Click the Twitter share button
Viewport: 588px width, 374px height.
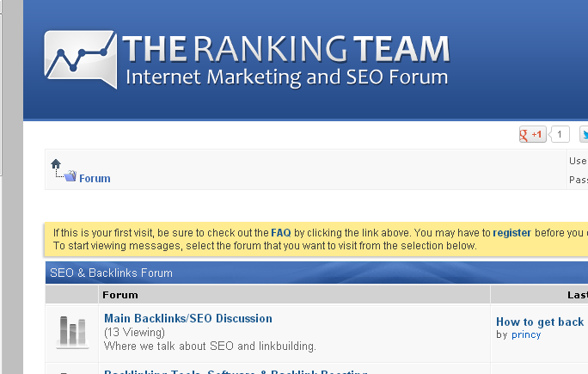584,134
